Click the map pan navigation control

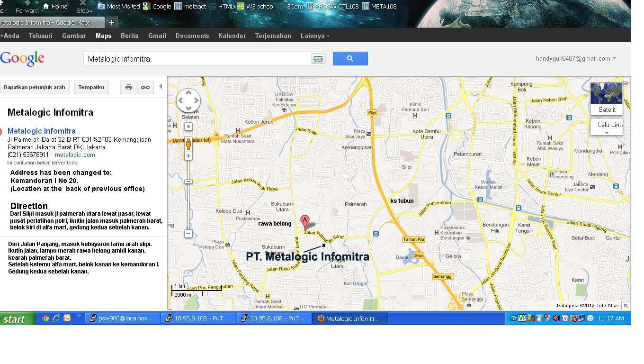click(x=188, y=100)
